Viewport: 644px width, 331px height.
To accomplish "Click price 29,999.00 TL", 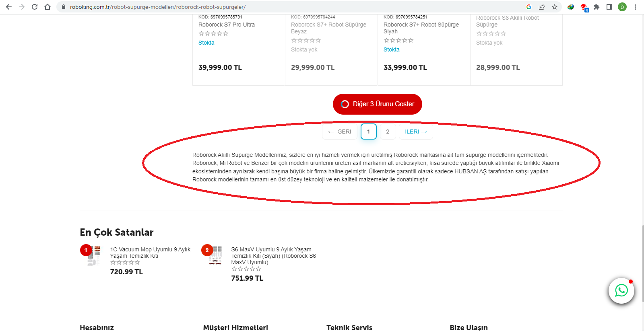I will 313,68.
